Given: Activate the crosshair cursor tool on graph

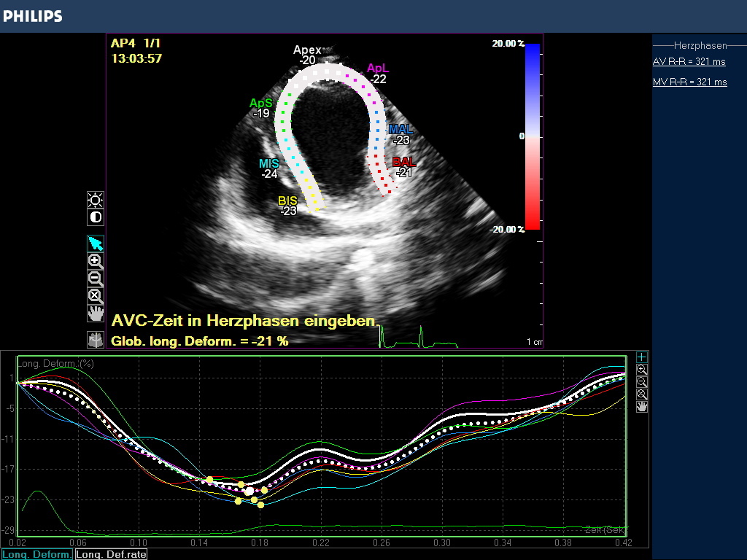Looking at the screenshot, I should tap(641, 357).
